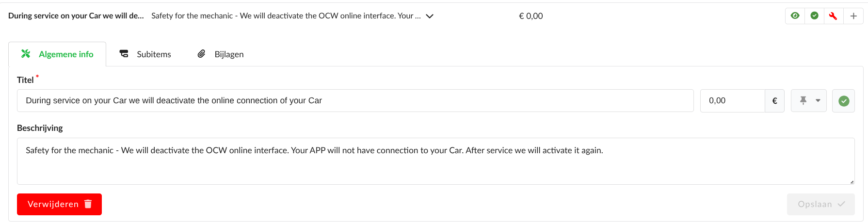Click the plus icon in the row header
Viewport: 868px width, 224px height.
(853, 16)
